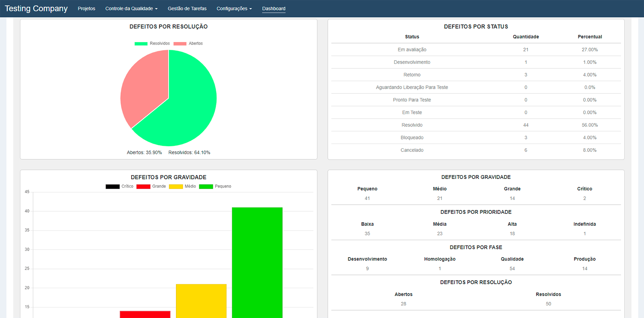The height and width of the screenshot is (318, 644).
Task: Toggle the Abertos legend swatch in pie chart
Action: click(x=180, y=44)
